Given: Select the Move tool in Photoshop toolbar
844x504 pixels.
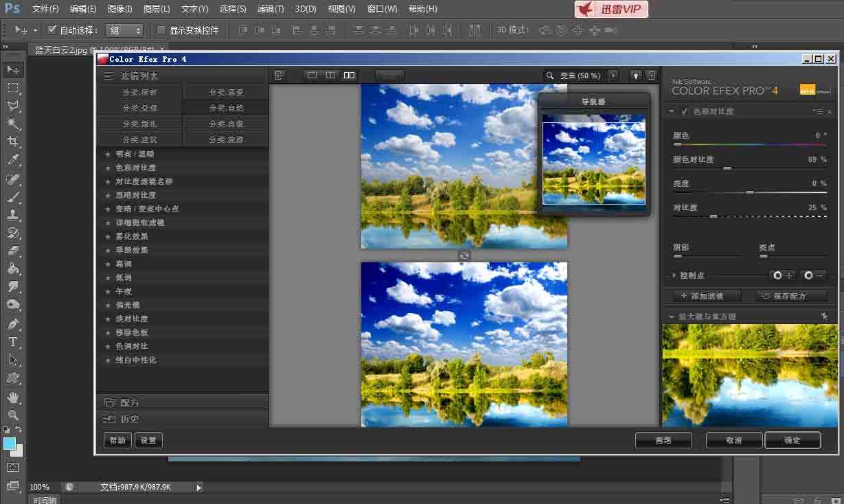Looking at the screenshot, I should (x=12, y=69).
